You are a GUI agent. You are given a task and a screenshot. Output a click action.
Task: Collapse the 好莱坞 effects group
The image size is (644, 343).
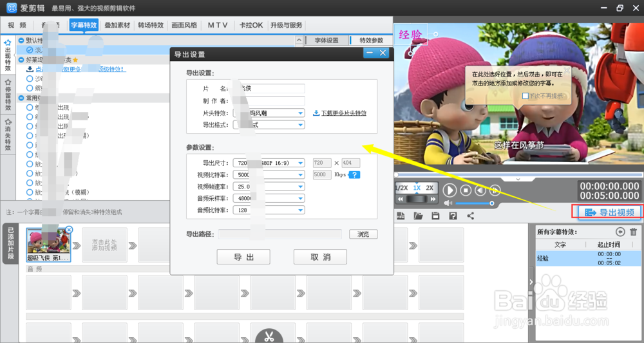point(21,59)
